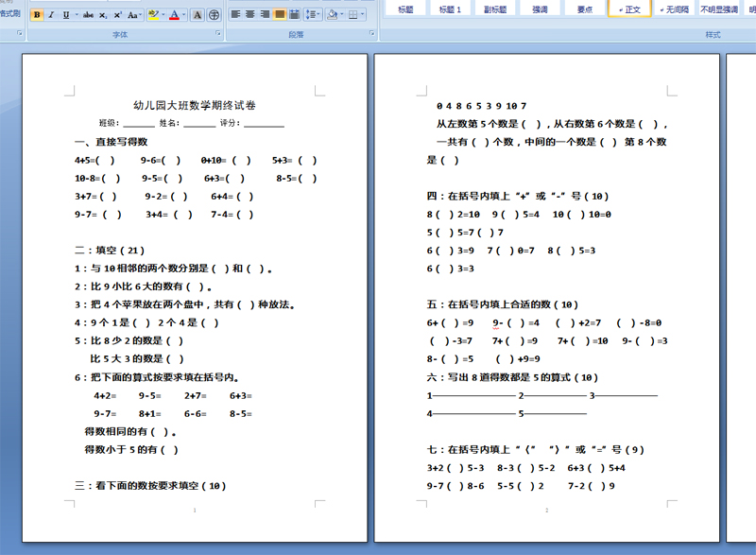The width and height of the screenshot is (756, 555).
Task: Apply the red font color
Action: pyautogui.click(x=175, y=15)
